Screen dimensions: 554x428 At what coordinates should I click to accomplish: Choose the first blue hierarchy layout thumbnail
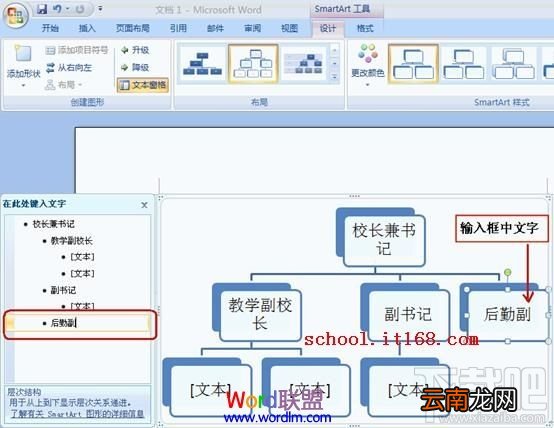pos(202,64)
